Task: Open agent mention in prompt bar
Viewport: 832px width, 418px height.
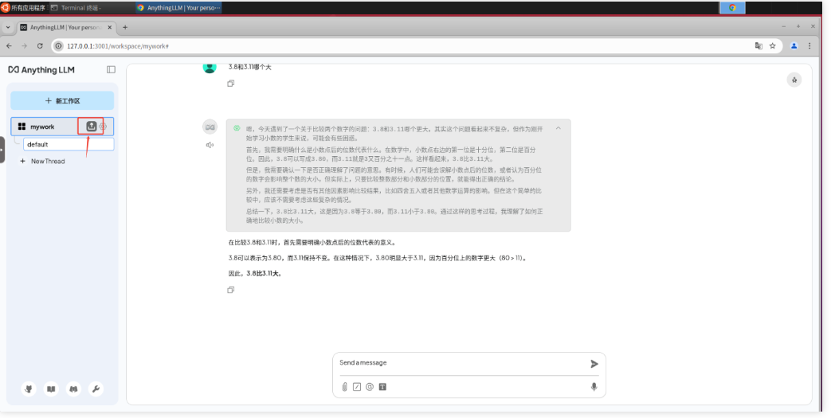Action: pos(370,387)
